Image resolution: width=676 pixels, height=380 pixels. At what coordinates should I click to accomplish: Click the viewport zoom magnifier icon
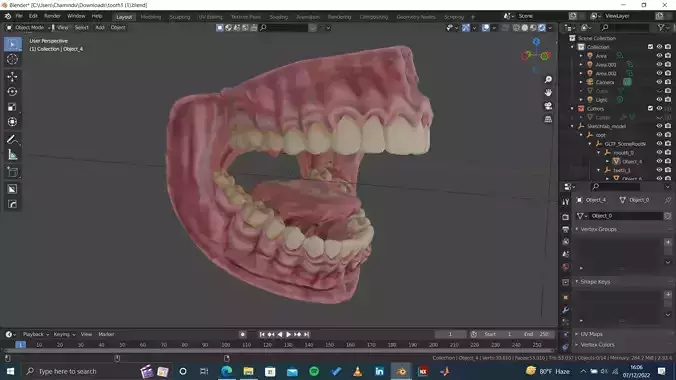[x=548, y=79]
